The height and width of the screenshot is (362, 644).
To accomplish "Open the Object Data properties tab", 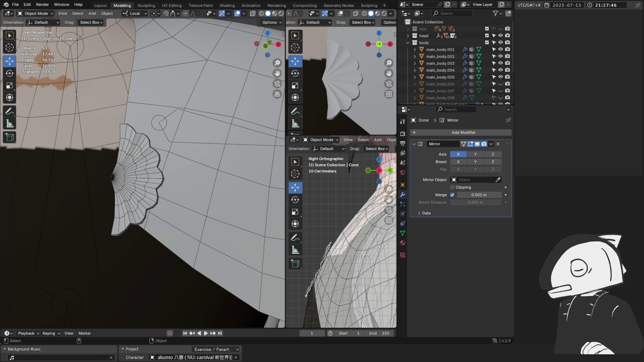I will (402, 233).
